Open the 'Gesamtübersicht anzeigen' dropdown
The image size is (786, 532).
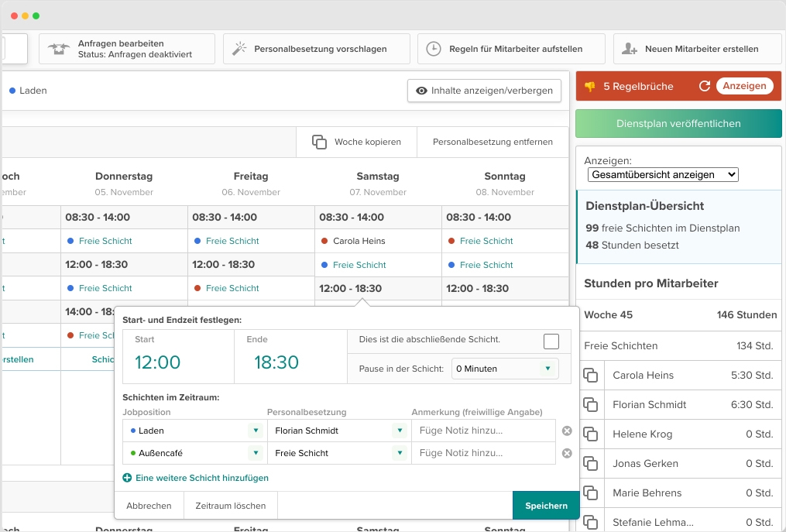[x=663, y=175]
